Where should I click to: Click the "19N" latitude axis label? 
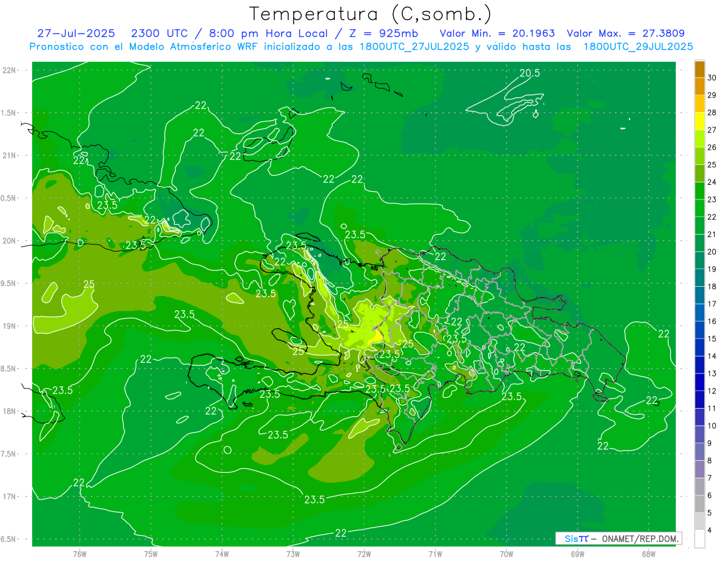tap(8, 326)
